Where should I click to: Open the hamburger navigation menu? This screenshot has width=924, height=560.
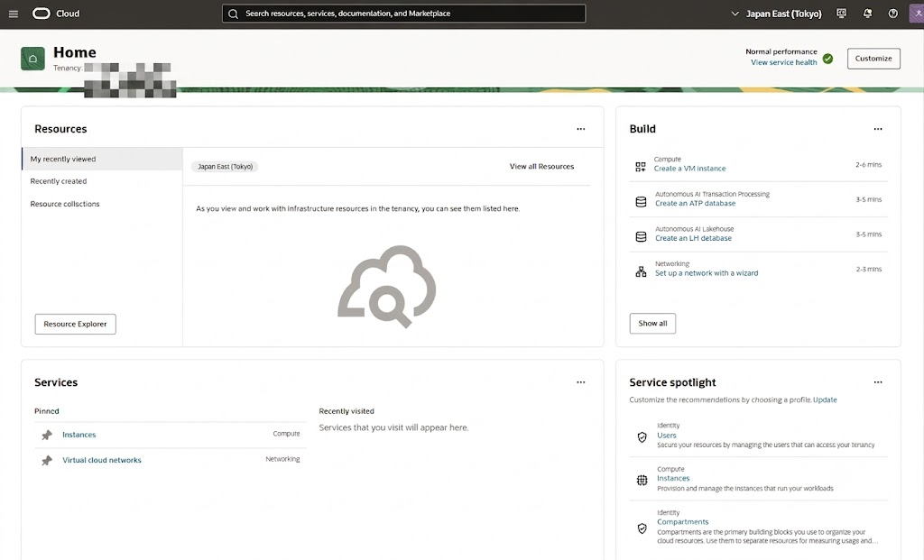tap(13, 14)
